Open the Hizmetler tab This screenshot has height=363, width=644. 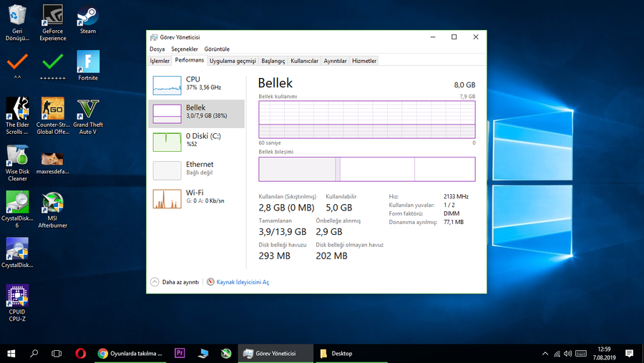tap(364, 61)
